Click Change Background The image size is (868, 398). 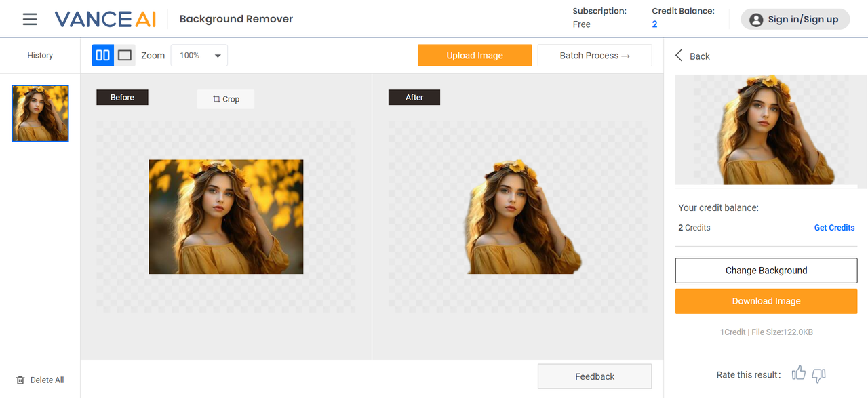coord(766,271)
